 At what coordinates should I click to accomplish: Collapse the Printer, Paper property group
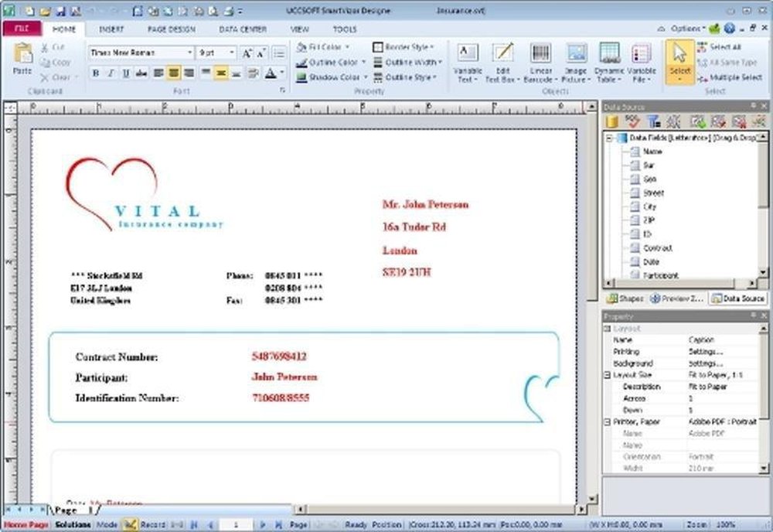(608, 422)
